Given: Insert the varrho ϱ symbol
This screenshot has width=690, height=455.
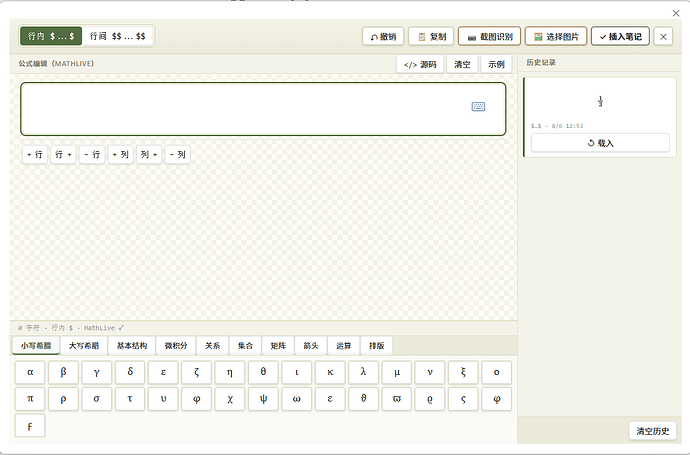Looking at the screenshot, I should click(430, 399).
